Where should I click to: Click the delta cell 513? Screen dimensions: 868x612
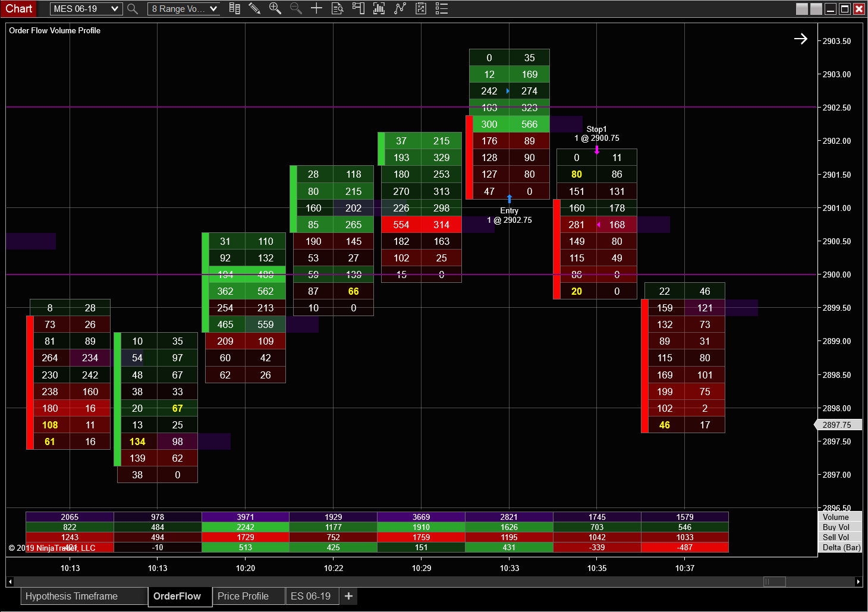(x=246, y=547)
